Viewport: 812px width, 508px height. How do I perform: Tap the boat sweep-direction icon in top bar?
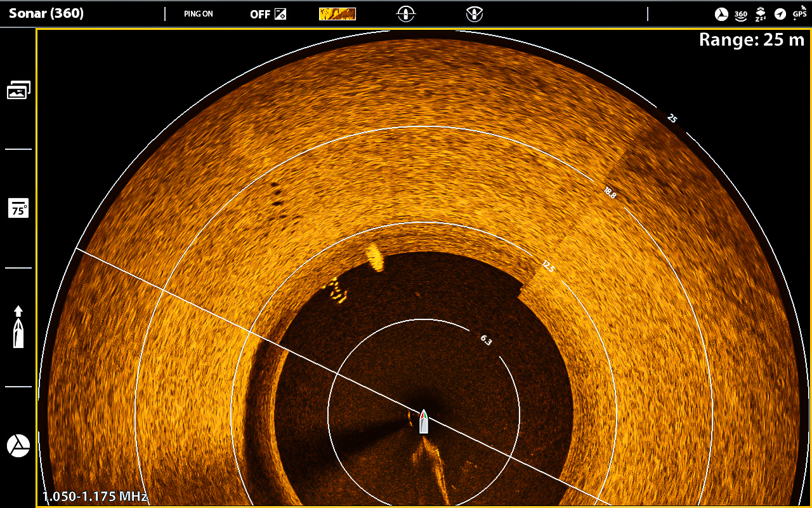[x=474, y=14]
